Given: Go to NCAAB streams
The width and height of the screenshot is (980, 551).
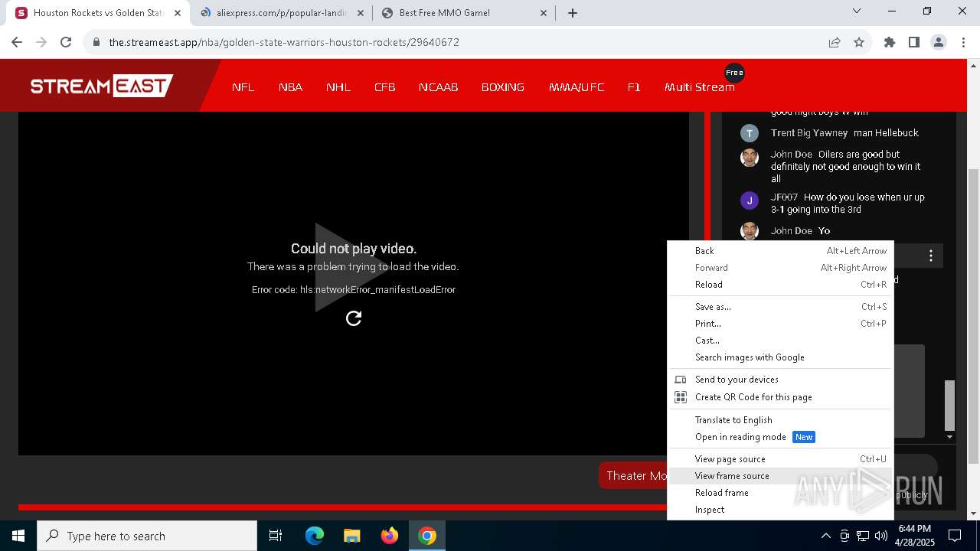Looking at the screenshot, I should coord(438,87).
